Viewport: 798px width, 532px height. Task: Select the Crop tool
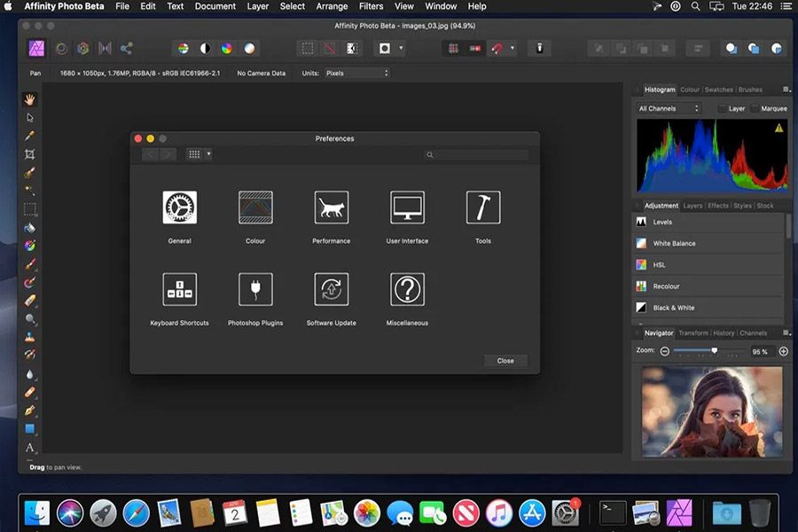(x=29, y=154)
